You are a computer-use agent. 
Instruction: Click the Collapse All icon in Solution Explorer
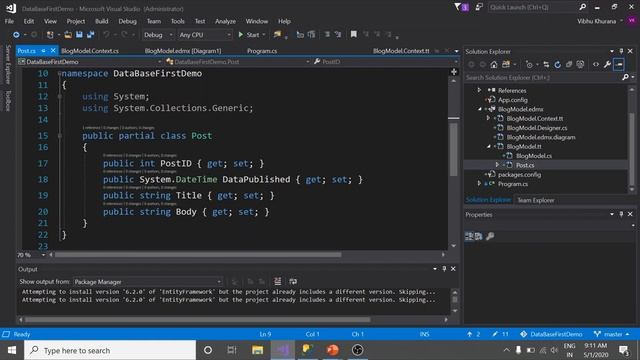click(569, 64)
